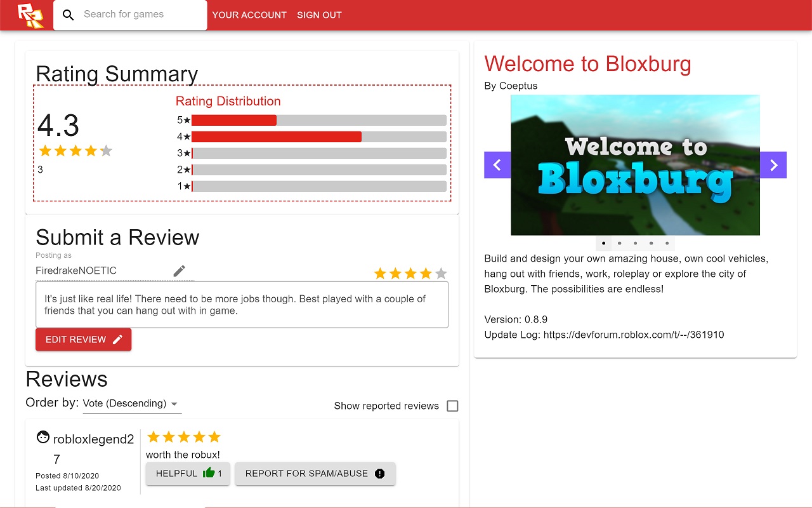Set fourth star in Submit a Review

click(x=426, y=274)
